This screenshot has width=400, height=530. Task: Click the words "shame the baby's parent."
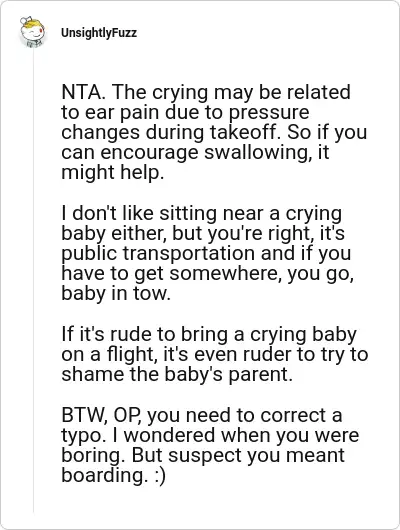click(177, 374)
